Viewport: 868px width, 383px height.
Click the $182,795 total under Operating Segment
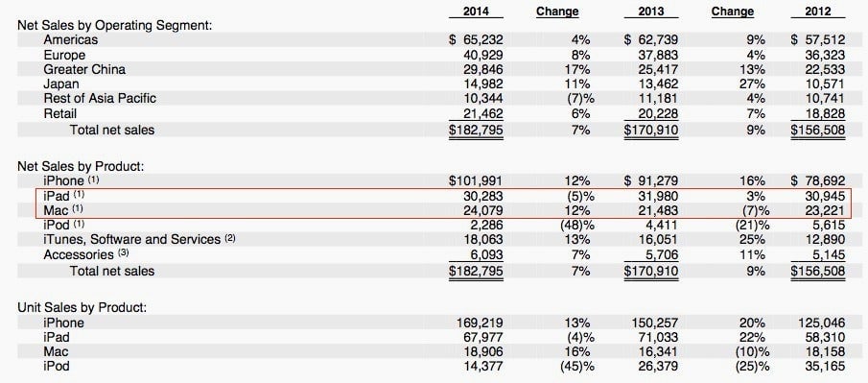[x=476, y=131]
